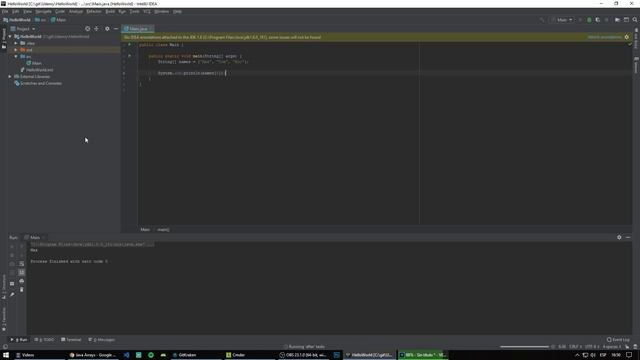This screenshot has height=360, width=640.
Task: Click the pin tab icon in Run panel
Action: pos(12,294)
